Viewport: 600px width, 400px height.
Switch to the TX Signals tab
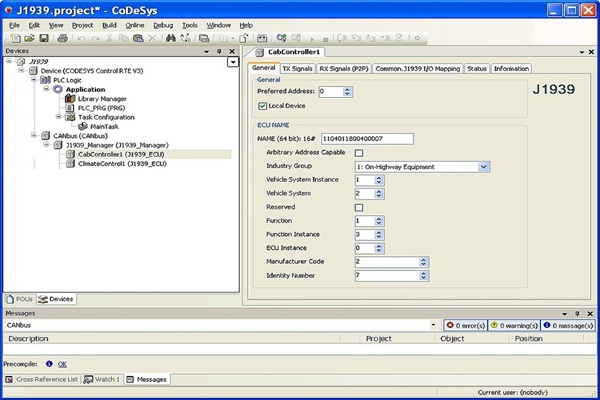(x=296, y=69)
